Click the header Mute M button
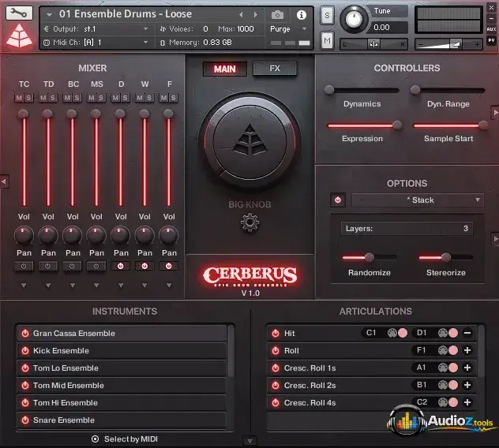 pyautogui.click(x=327, y=40)
